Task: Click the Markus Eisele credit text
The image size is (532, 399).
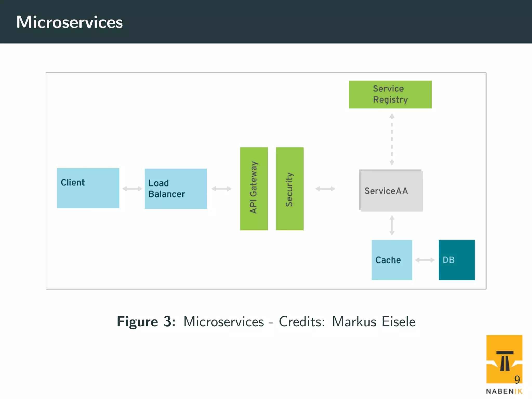Action: tap(374, 322)
